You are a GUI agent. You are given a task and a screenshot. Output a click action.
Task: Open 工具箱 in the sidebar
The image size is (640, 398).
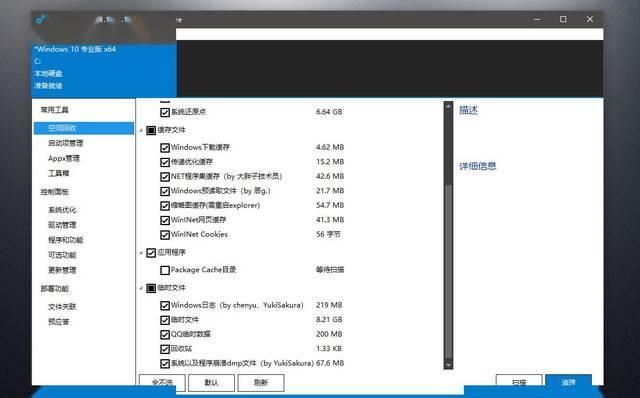pos(58,173)
